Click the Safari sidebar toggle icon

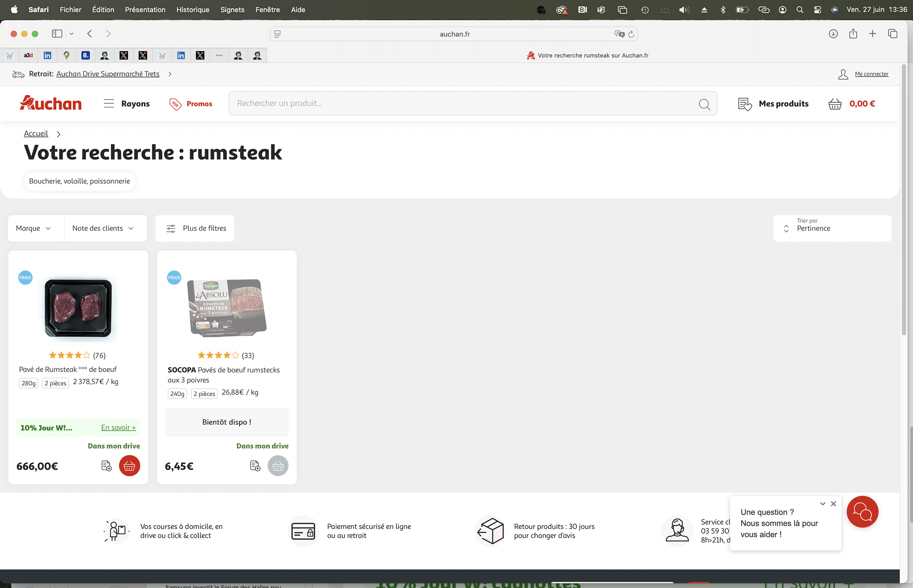click(57, 34)
